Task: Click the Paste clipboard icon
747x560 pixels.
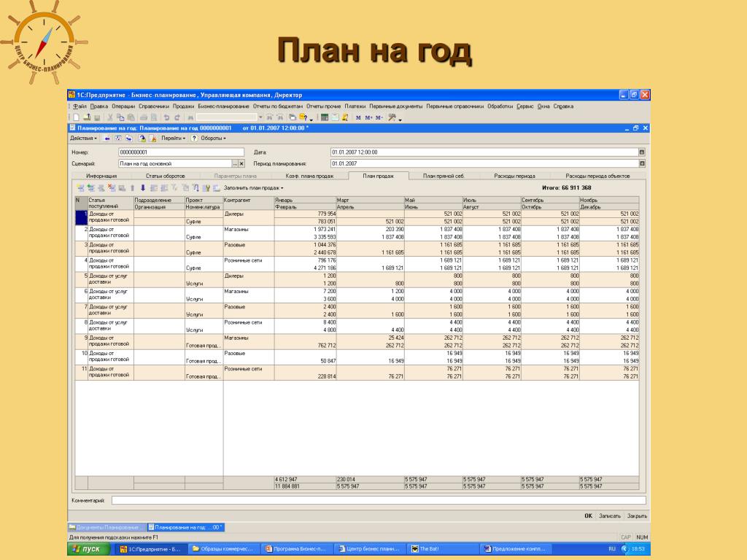Action: [x=131, y=117]
